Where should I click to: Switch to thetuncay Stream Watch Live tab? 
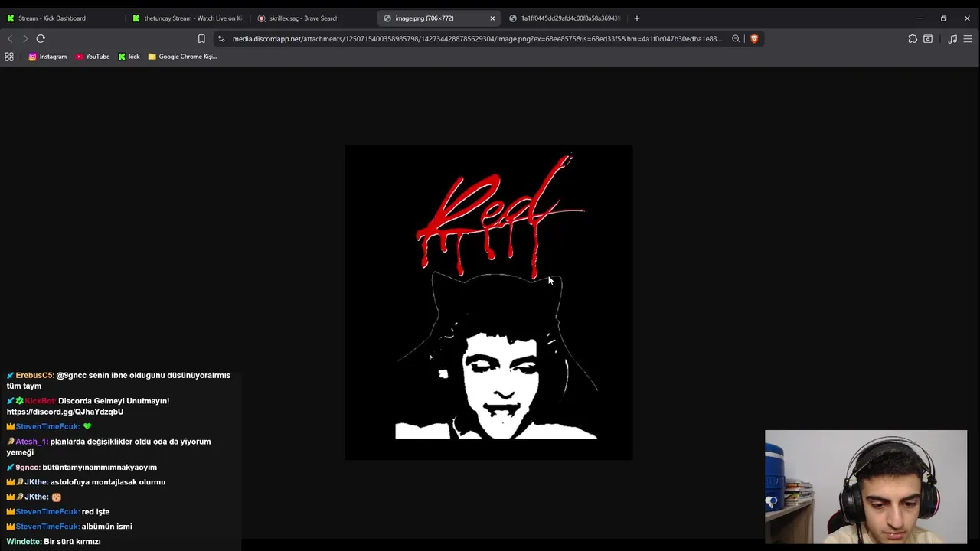tap(188, 18)
